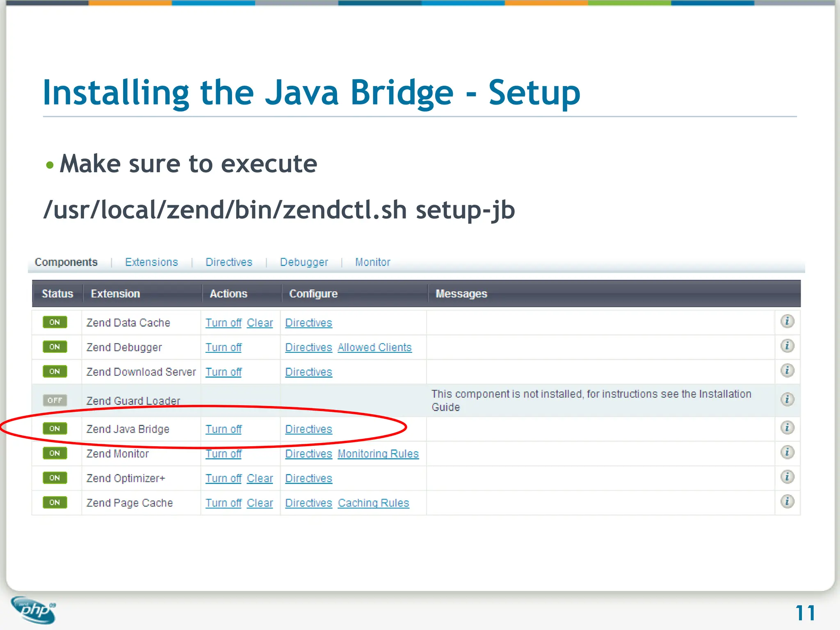Open info icon for Zend Debugger
Image resolution: width=840 pixels, height=630 pixels.
coord(787,346)
